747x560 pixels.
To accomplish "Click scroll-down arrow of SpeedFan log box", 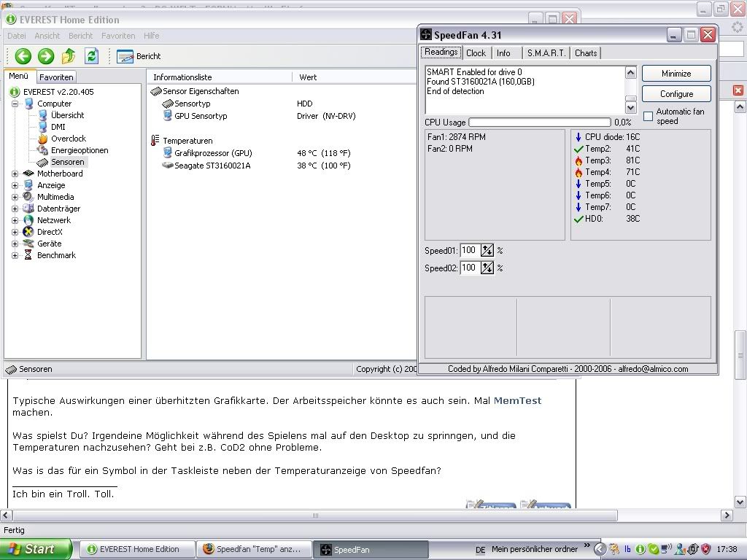I will click(x=631, y=108).
